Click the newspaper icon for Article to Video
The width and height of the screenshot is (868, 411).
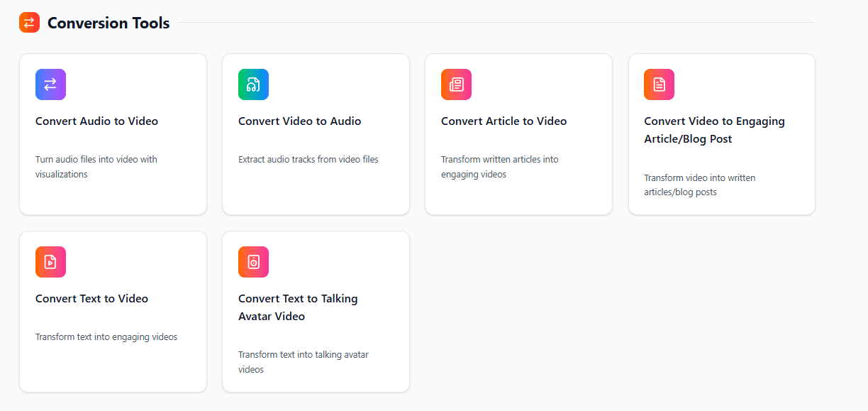[456, 84]
